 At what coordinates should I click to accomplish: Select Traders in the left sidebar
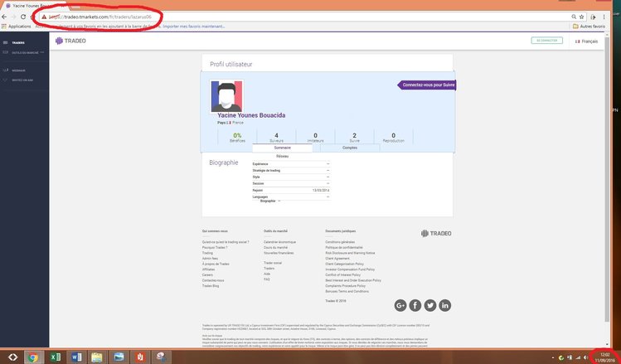point(18,42)
